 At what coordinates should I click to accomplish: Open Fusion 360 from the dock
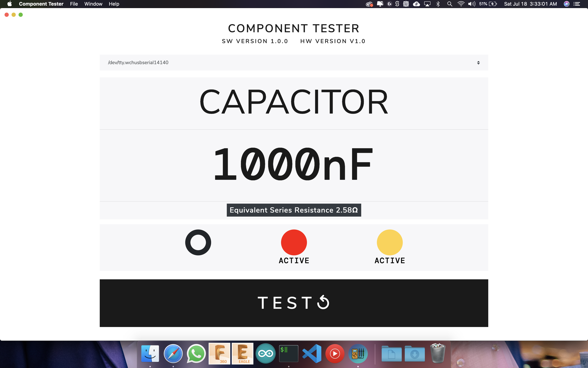220,353
